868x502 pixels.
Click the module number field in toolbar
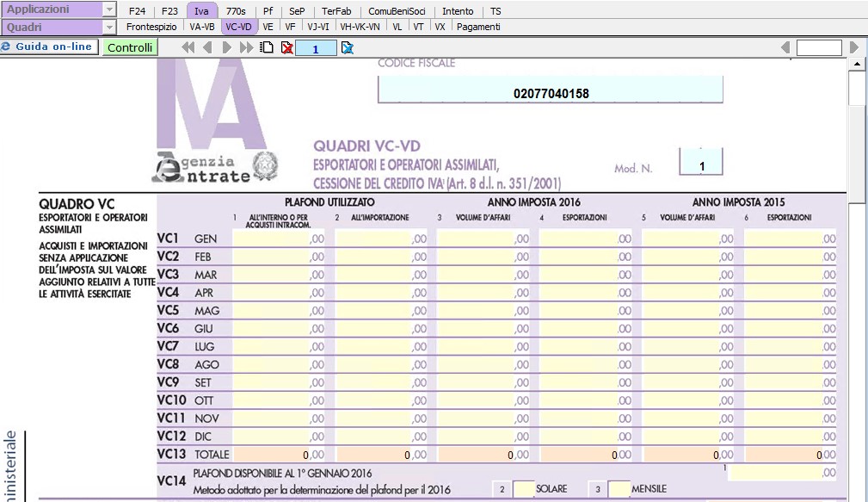(x=316, y=48)
